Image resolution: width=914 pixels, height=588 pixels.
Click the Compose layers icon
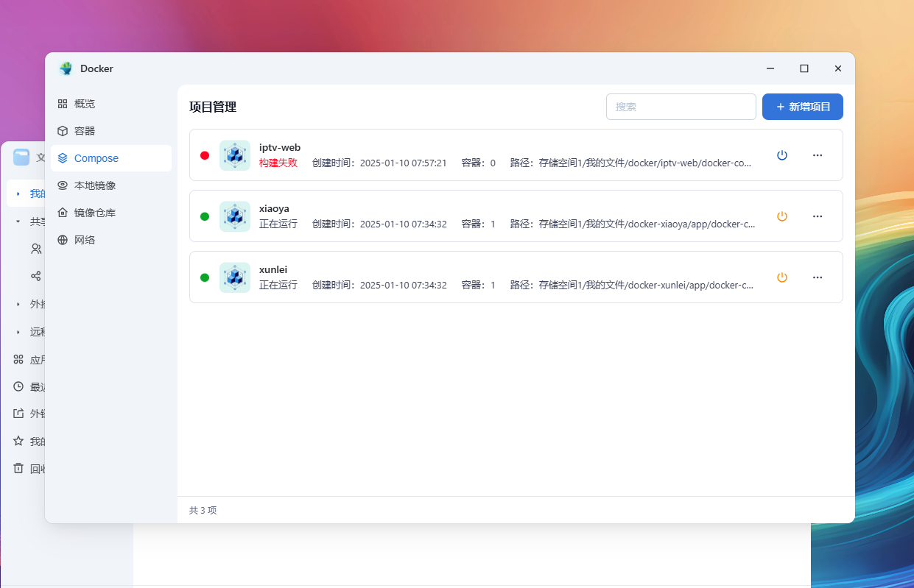pos(63,158)
